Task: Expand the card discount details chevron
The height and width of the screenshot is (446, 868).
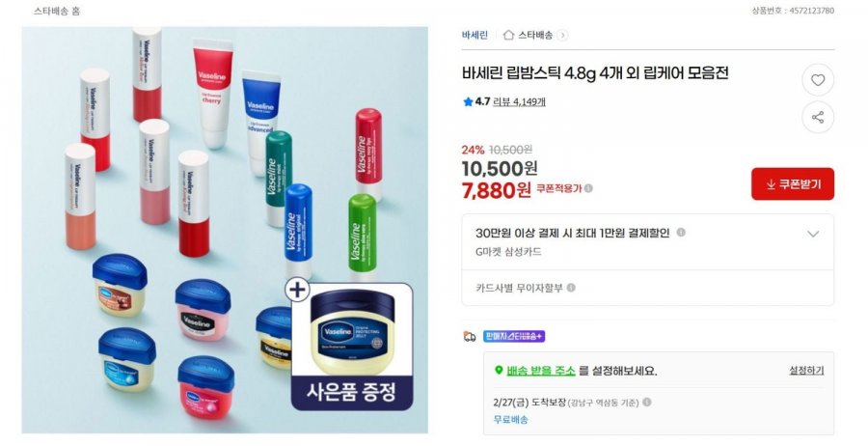Action: click(813, 234)
